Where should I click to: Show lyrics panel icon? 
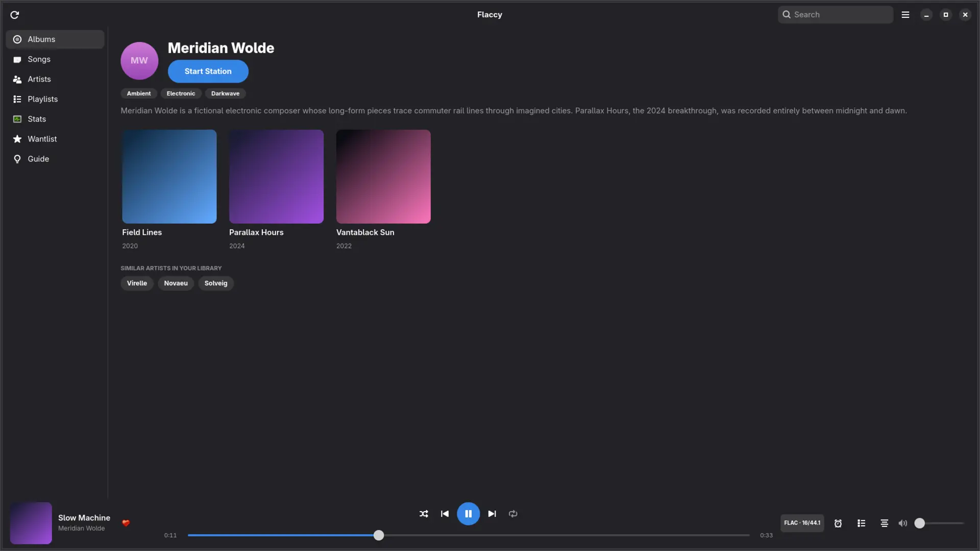[x=885, y=523]
